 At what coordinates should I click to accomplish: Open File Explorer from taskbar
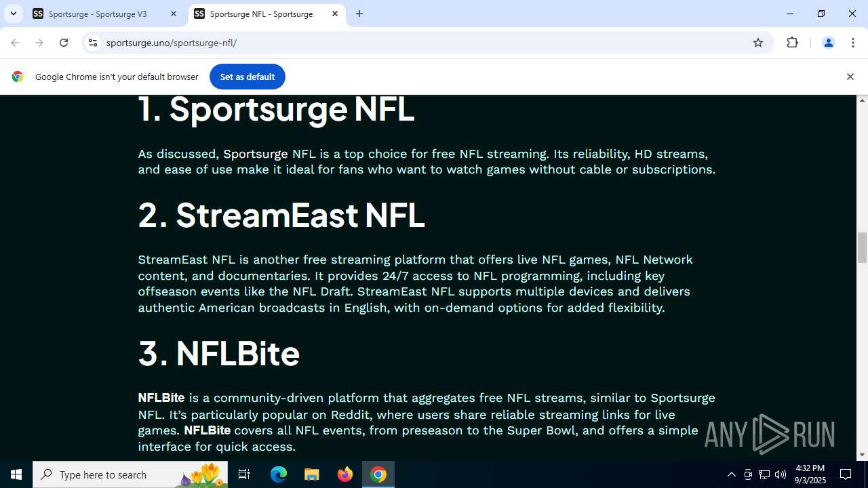pos(311,474)
